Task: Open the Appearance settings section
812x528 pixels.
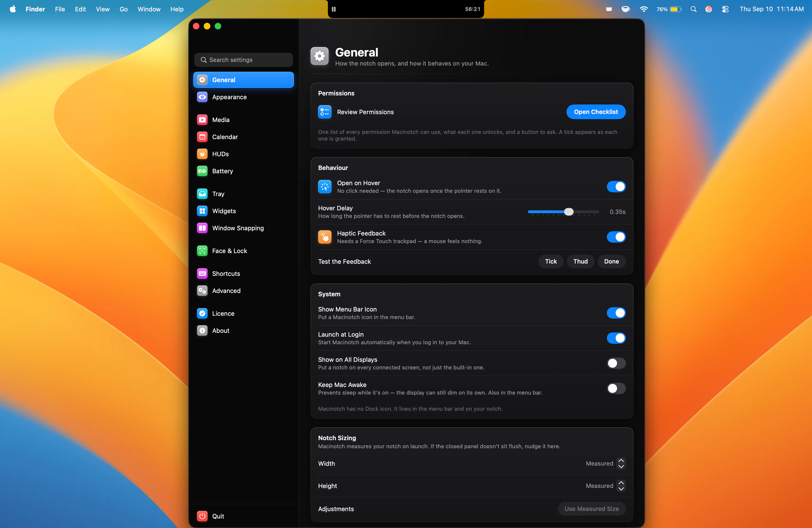Action: [243, 97]
